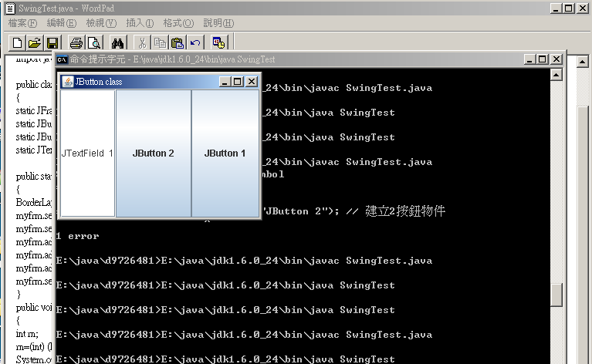The image size is (592, 364).
Task: Open the 格式(O) Format menu
Action: tap(178, 23)
